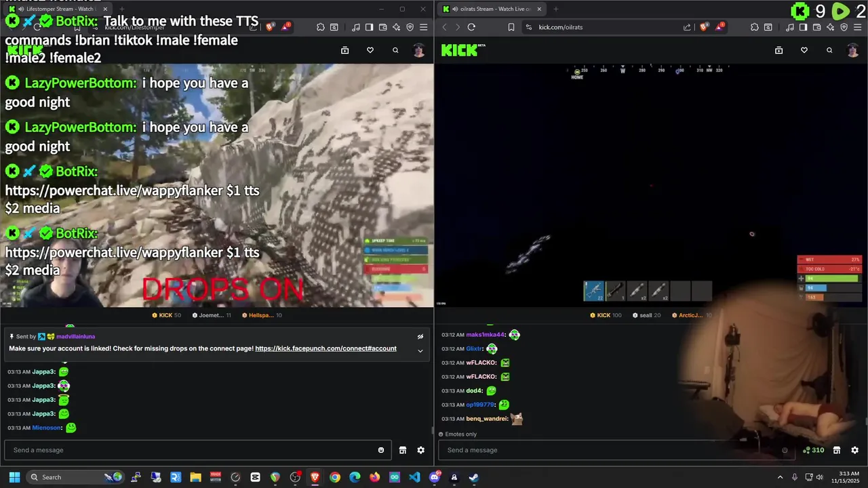868x488 pixels.
Task: Click madvillainluna username in pinned message
Action: (x=75, y=336)
